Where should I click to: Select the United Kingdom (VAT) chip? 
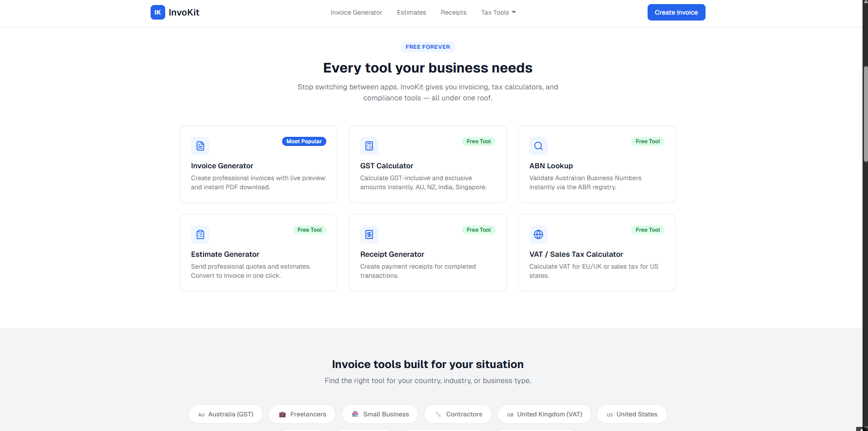point(544,414)
